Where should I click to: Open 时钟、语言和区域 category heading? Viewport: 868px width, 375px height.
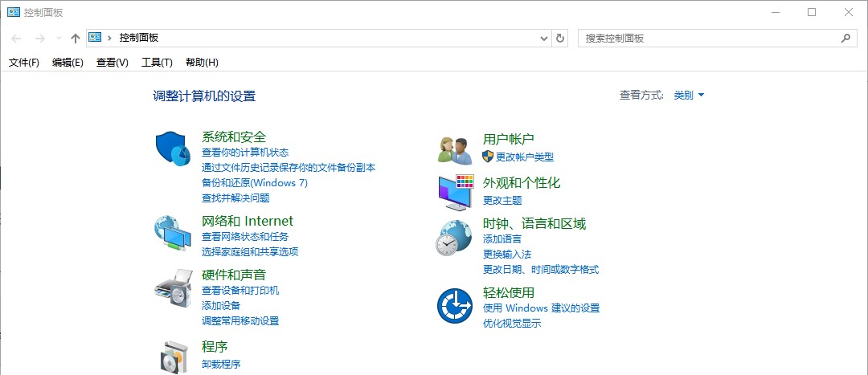click(x=534, y=224)
